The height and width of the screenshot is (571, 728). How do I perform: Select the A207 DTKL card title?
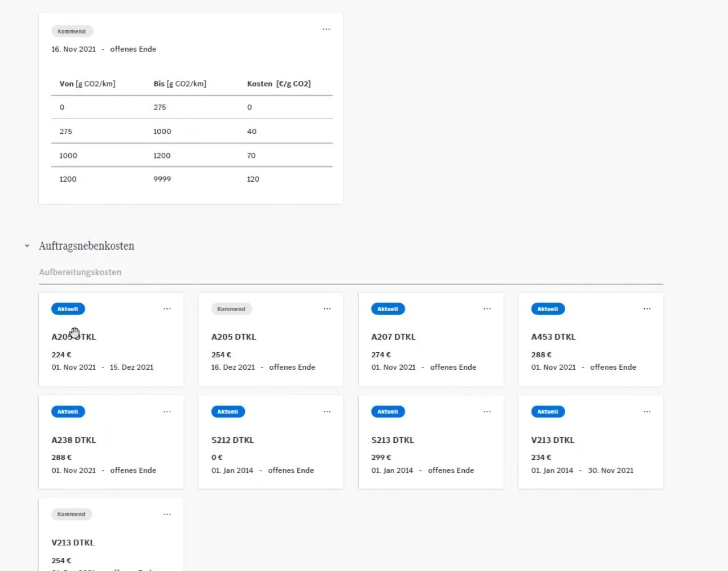(394, 337)
